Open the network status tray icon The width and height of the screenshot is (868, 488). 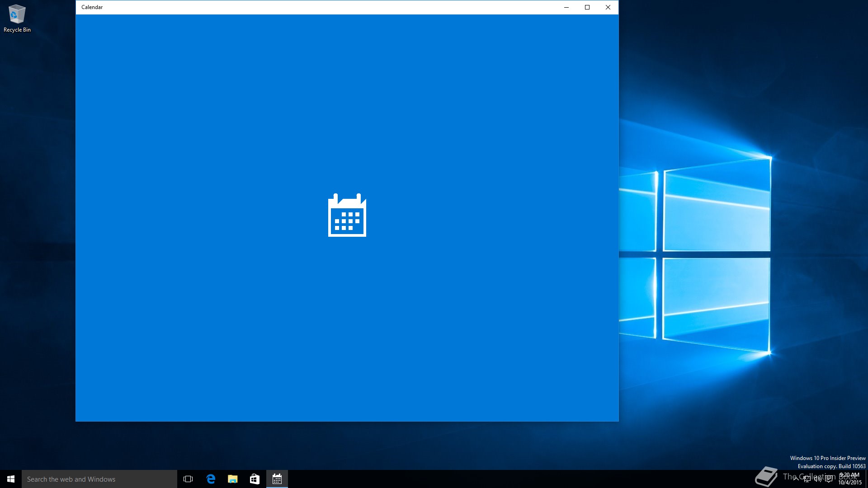807,479
